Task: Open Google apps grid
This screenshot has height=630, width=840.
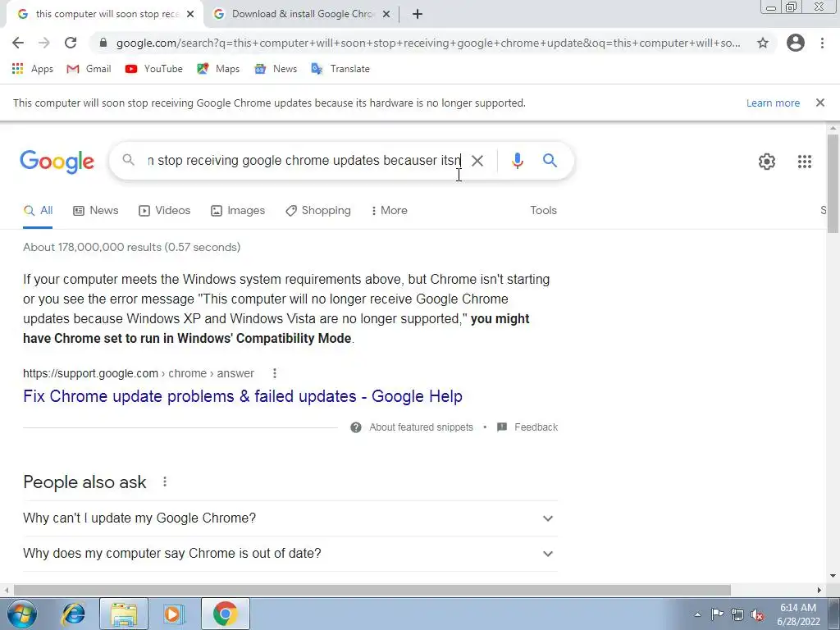Action: point(805,162)
